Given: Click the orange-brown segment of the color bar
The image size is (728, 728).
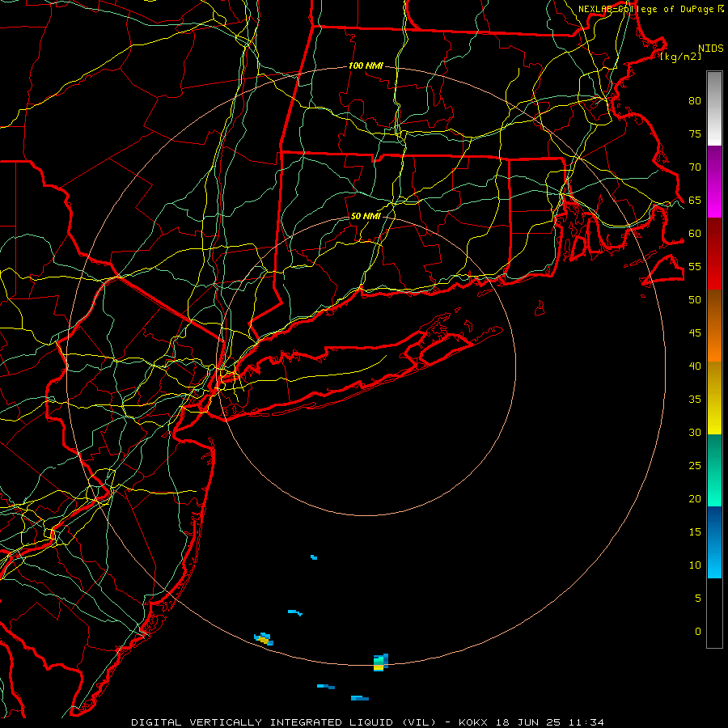Looking at the screenshot, I should (x=714, y=325).
